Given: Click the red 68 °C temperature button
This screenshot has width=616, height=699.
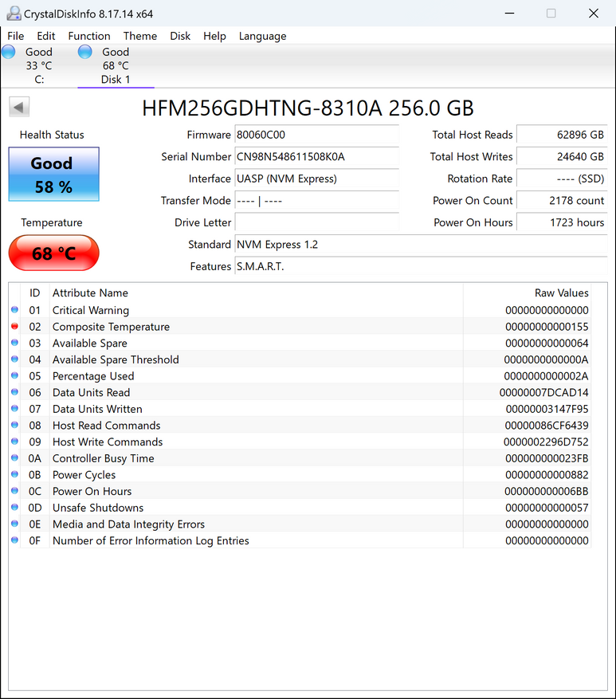Looking at the screenshot, I should (x=53, y=253).
